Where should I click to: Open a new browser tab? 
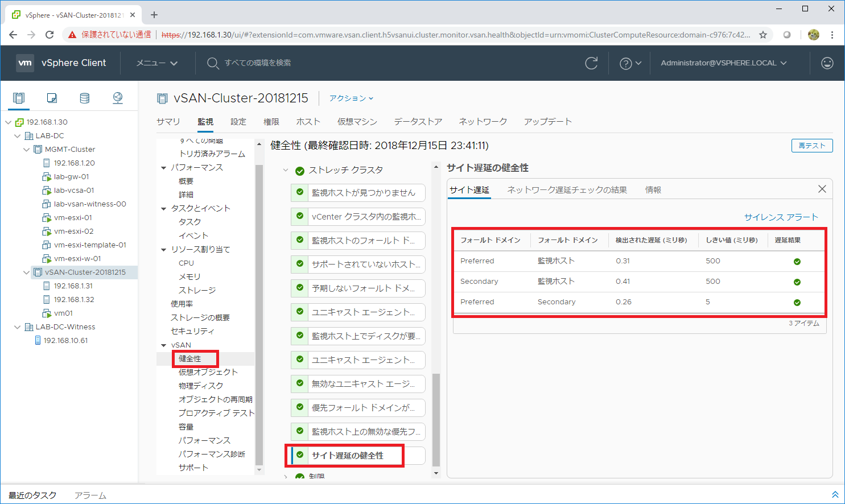154,15
